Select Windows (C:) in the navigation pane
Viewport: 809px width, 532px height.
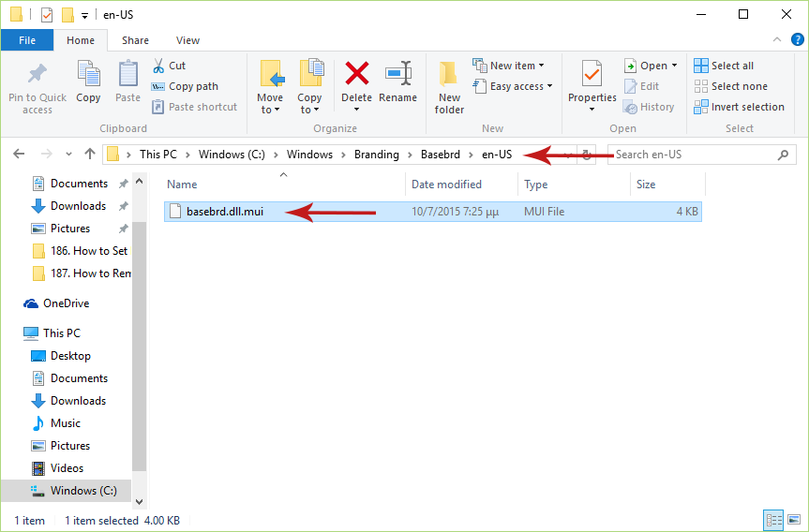click(x=66, y=490)
